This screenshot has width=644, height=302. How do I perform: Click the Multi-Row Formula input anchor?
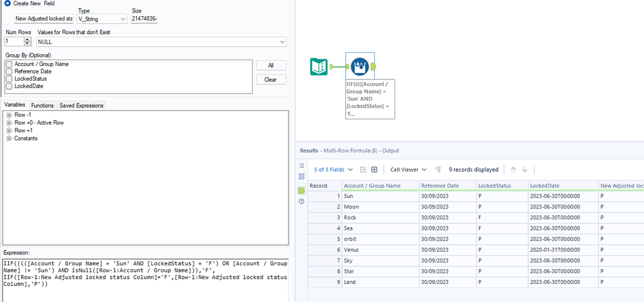[x=347, y=66]
